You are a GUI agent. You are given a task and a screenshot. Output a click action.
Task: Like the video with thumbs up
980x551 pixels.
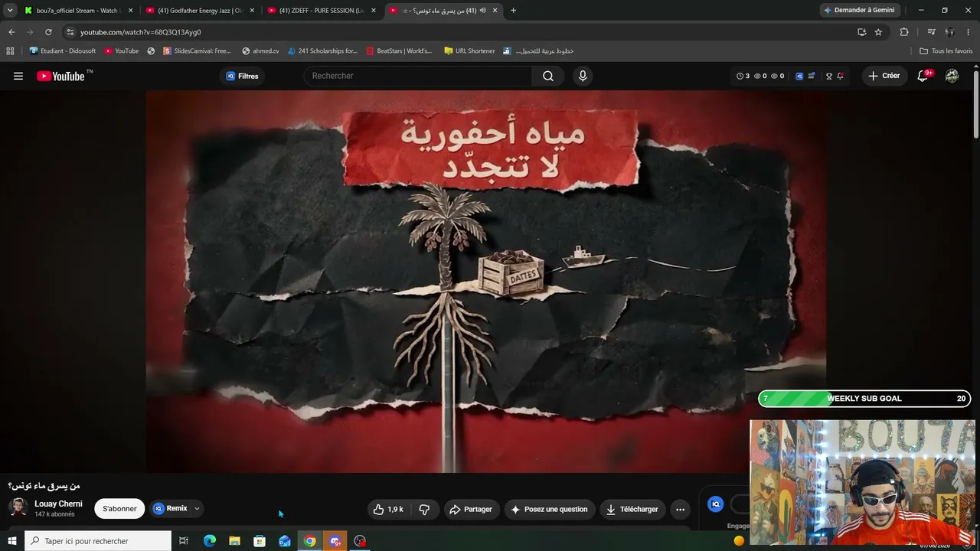pos(388,509)
